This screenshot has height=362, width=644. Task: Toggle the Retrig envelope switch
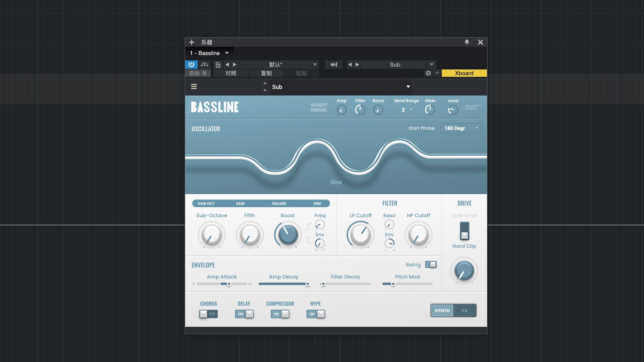click(431, 264)
